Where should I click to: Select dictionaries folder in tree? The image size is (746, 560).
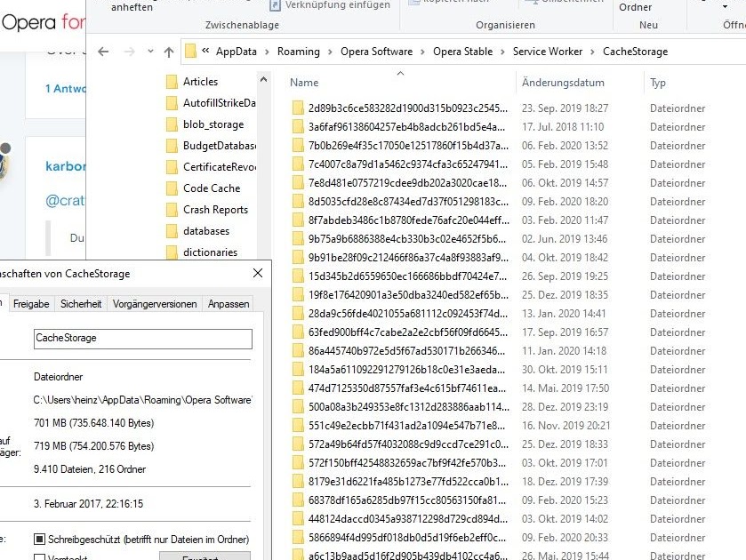210,252
